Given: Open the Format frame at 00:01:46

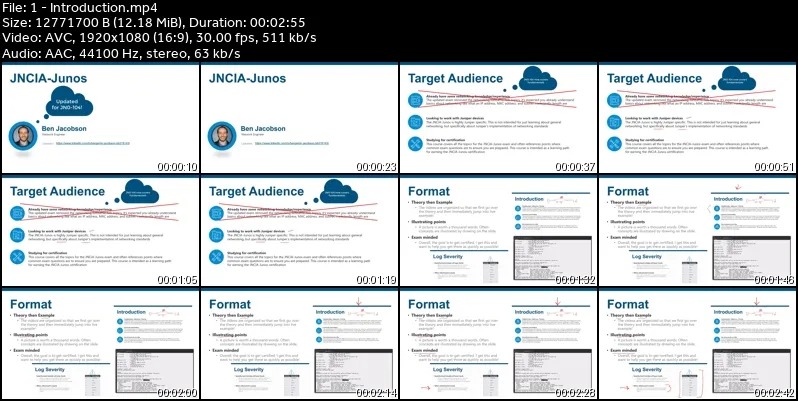Looking at the screenshot, I should [x=697, y=231].
